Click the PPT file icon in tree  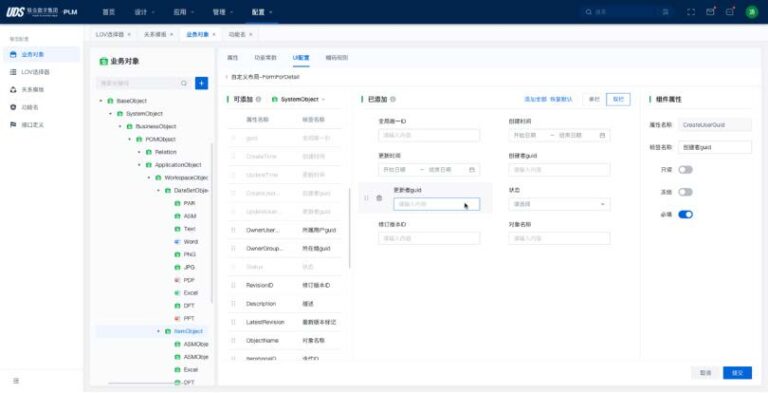(x=177, y=319)
